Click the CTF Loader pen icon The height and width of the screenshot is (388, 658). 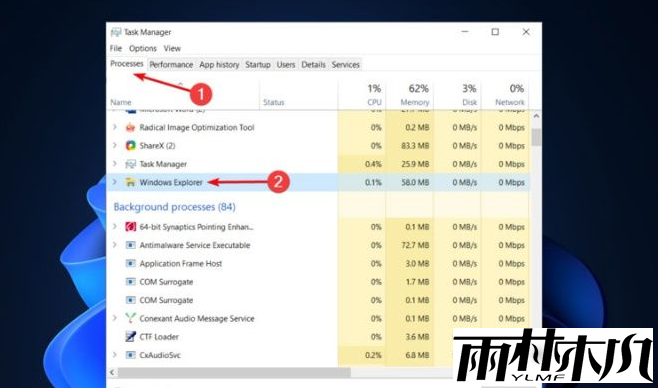[x=131, y=336]
